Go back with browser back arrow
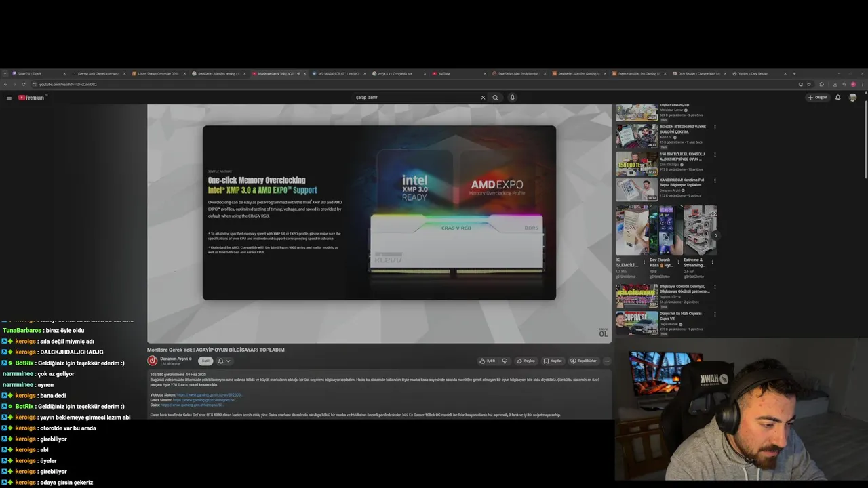 [5, 84]
